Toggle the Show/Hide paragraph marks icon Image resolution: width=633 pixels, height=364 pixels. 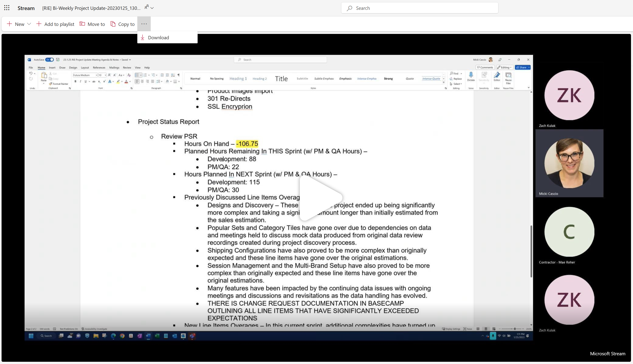(179, 75)
